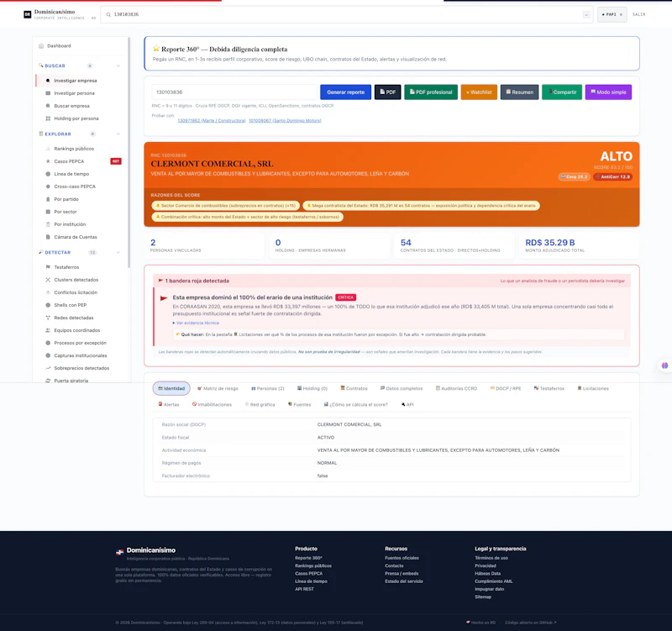Expand Ver evidencia técnica disclosure

coord(196,323)
